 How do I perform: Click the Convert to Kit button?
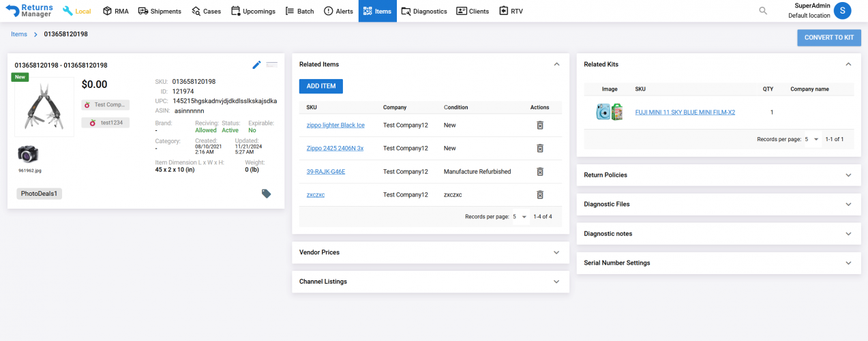[829, 38]
